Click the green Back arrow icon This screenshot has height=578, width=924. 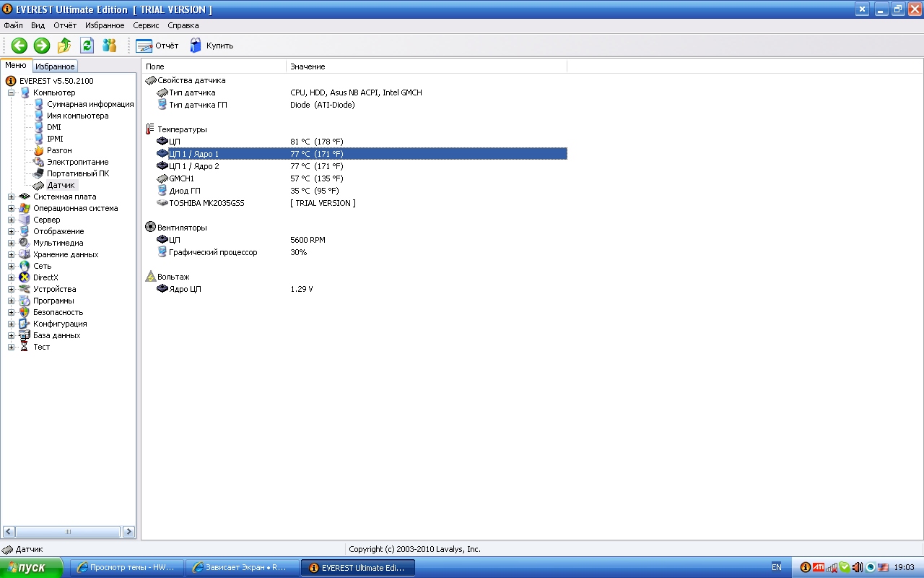tap(19, 46)
